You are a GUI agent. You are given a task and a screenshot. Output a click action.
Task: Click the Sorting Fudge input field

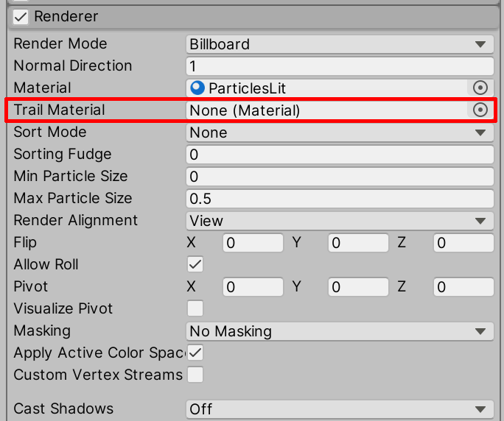(339, 155)
